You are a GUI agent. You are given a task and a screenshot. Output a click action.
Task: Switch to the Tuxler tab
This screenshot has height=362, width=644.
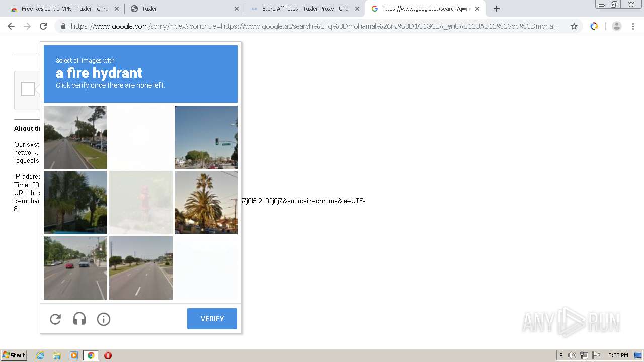(184, 9)
